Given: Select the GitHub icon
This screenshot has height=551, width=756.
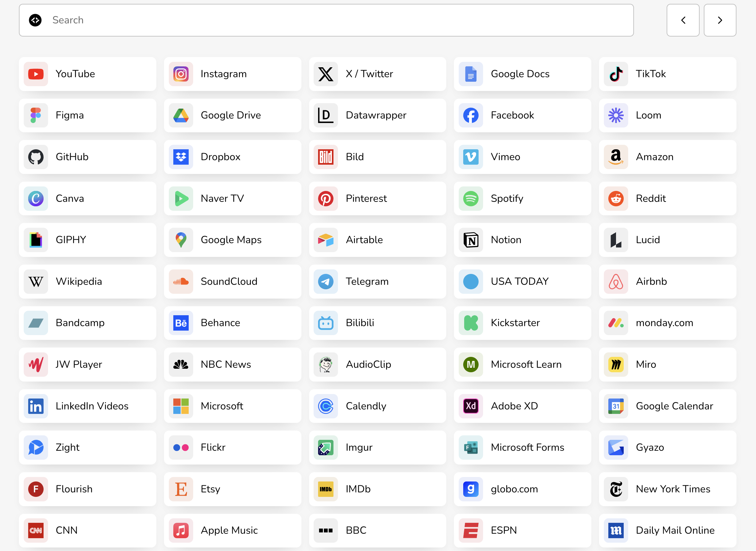Looking at the screenshot, I should (36, 157).
